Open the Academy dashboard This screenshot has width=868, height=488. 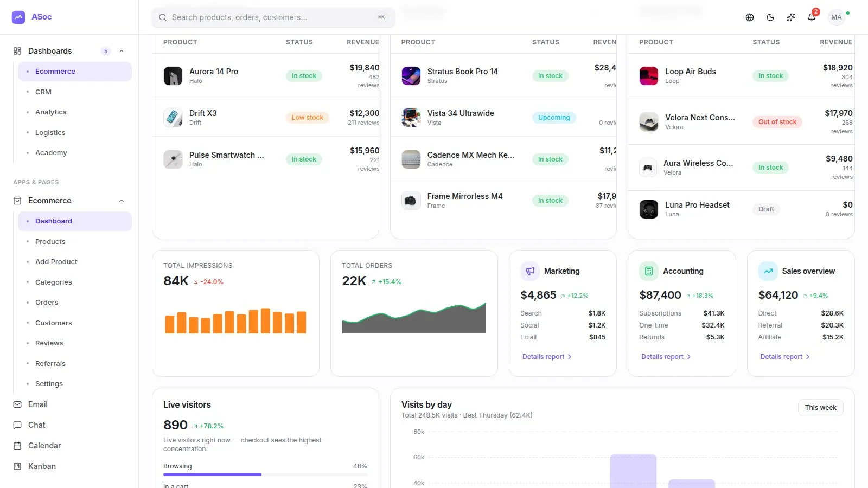click(75, 153)
